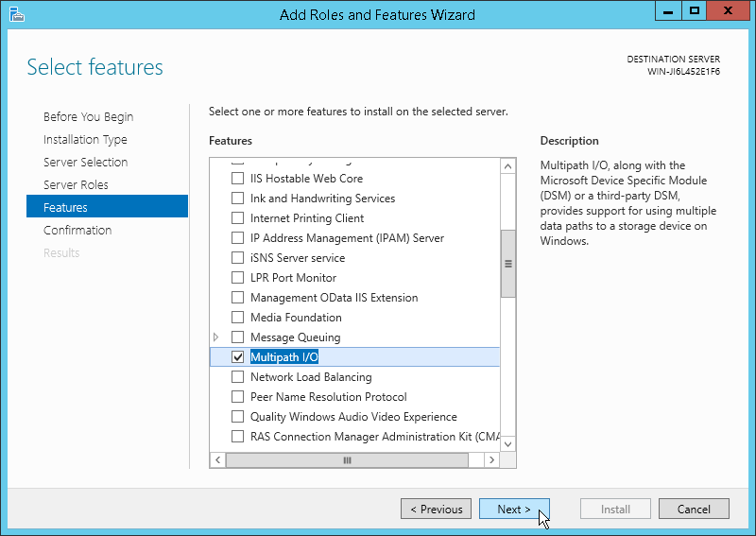Expand the Message Queuing tree node
The height and width of the screenshot is (536, 756).
point(216,337)
